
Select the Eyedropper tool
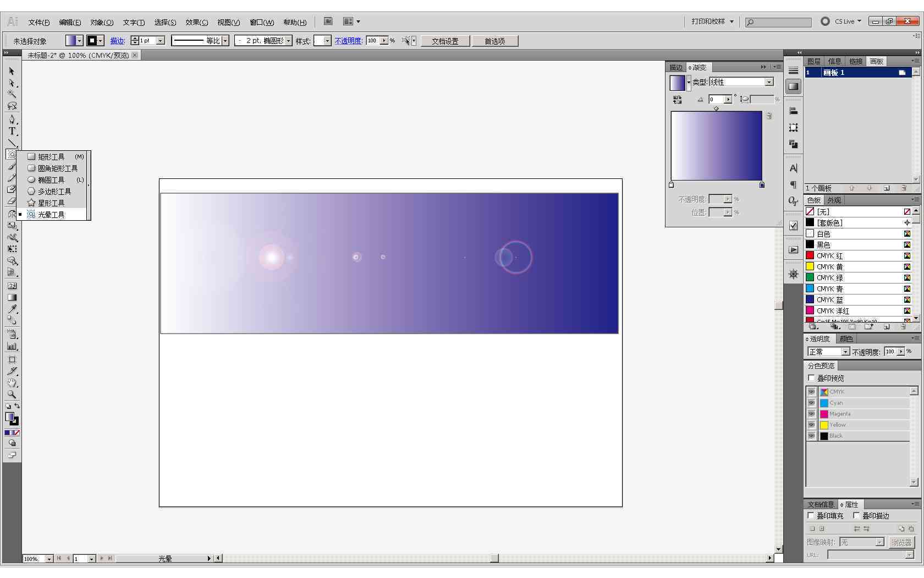[12, 309]
